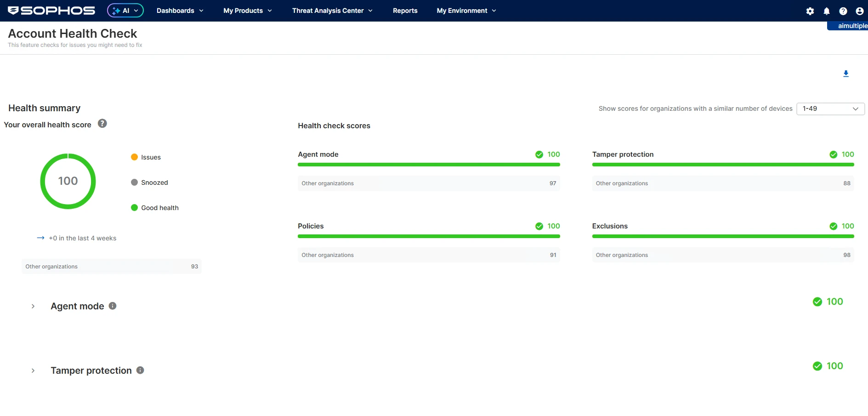The width and height of the screenshot is (868, 416).
Task: Open the device count dropdown showing 1-49
Action: 830,108
